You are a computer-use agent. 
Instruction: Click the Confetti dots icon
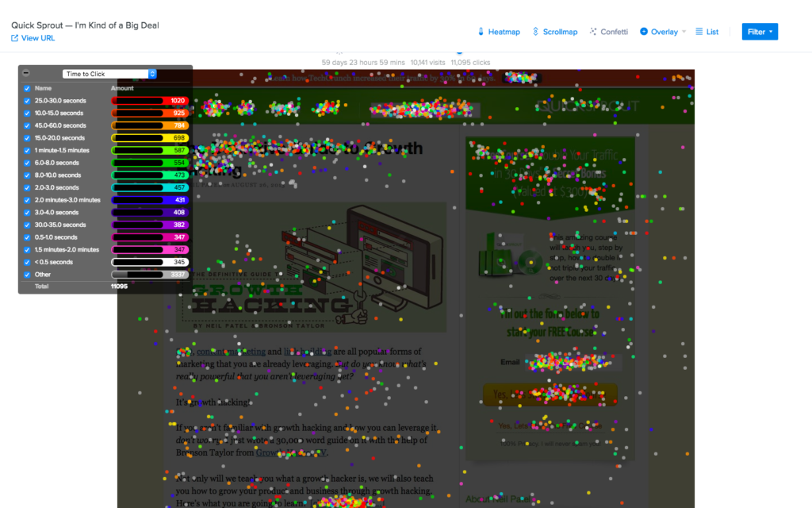[593, 32]
